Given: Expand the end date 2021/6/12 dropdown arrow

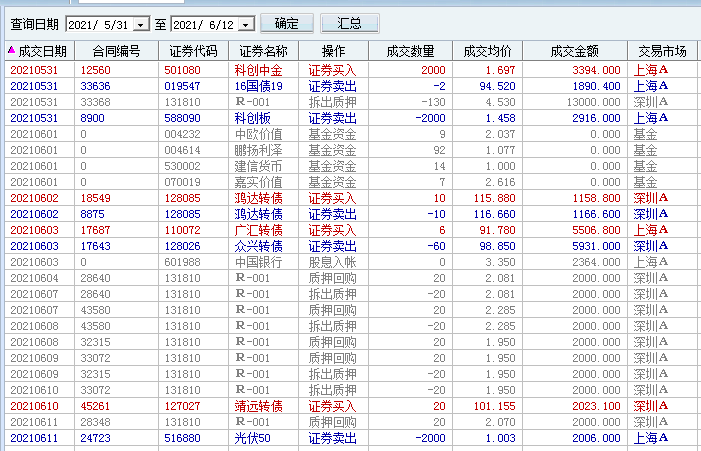Looking at the screenshot, I should (246, 24).
